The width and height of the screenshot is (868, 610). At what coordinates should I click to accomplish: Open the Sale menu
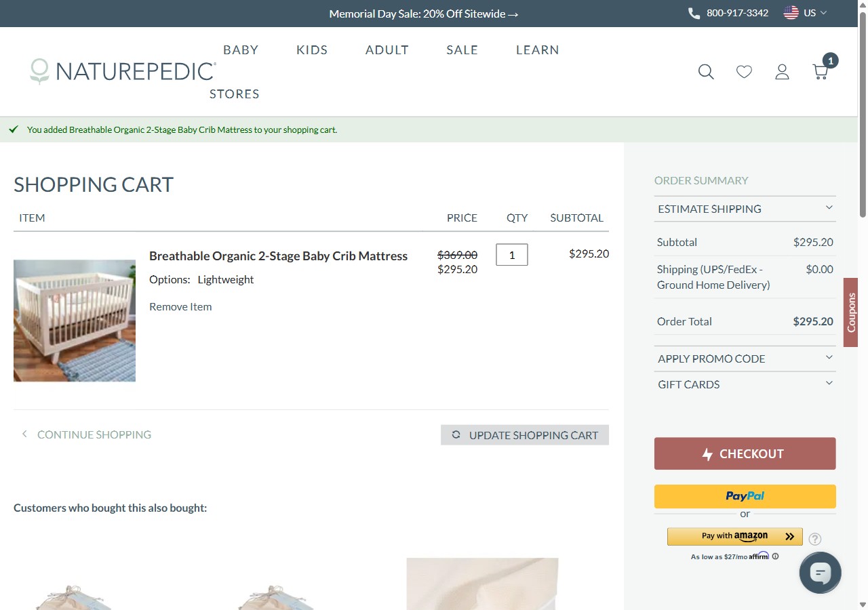[x=462, y=49]
